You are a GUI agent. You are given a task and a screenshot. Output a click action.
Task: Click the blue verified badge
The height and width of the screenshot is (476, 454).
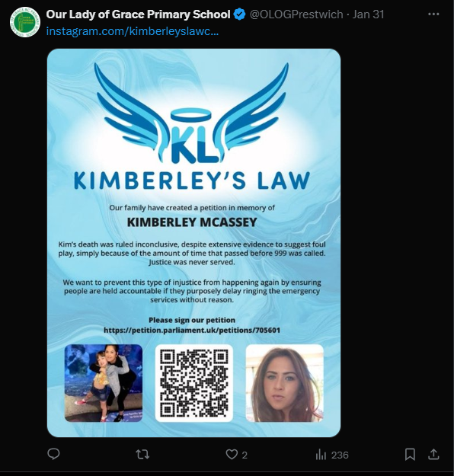(x=240, y=14)
